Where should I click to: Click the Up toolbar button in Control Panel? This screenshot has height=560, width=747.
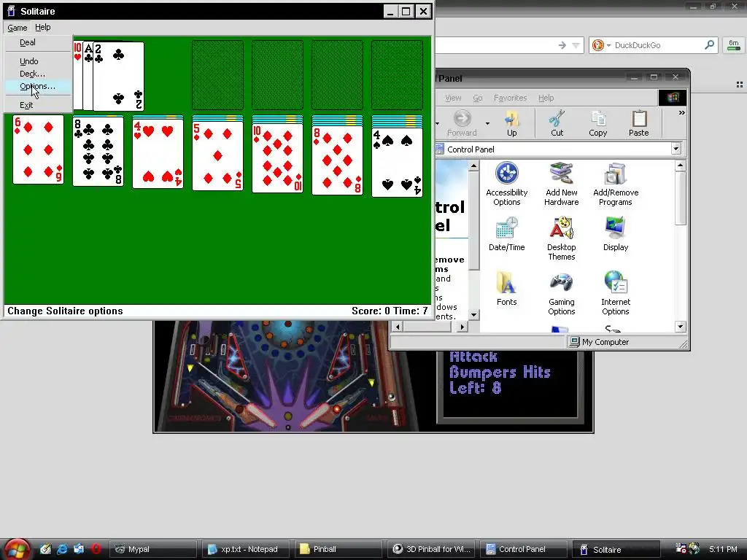[511, 123]
